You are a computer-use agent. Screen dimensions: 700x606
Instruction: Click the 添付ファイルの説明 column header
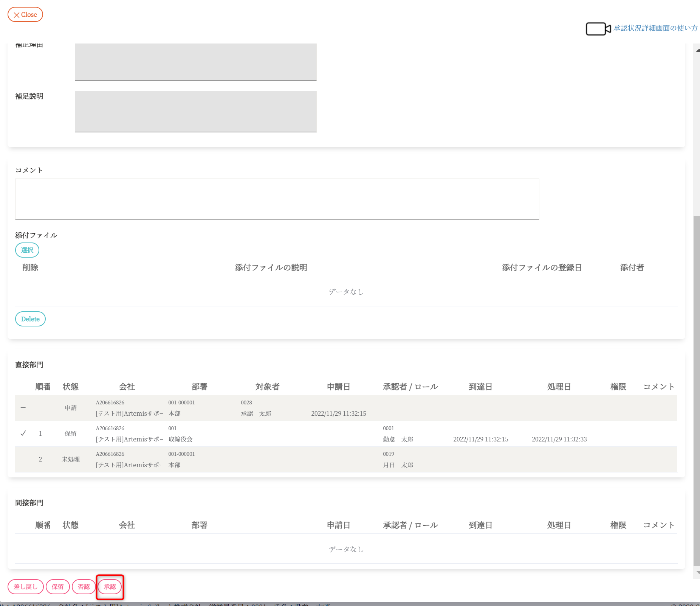[271, 267]
